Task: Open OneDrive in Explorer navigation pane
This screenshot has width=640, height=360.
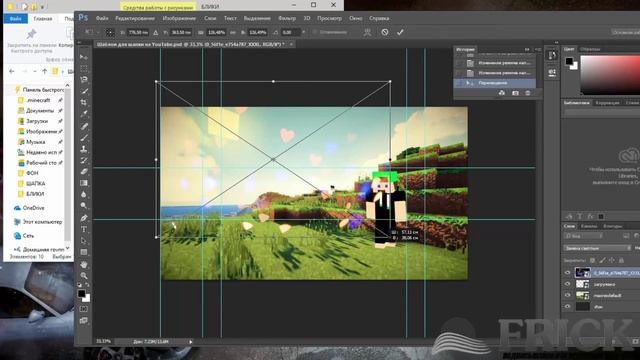Action: click(x=33, y=208)
